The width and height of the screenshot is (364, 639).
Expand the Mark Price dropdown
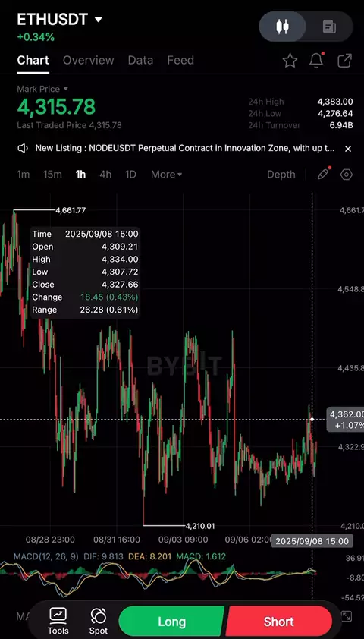(x=42, y=89)
